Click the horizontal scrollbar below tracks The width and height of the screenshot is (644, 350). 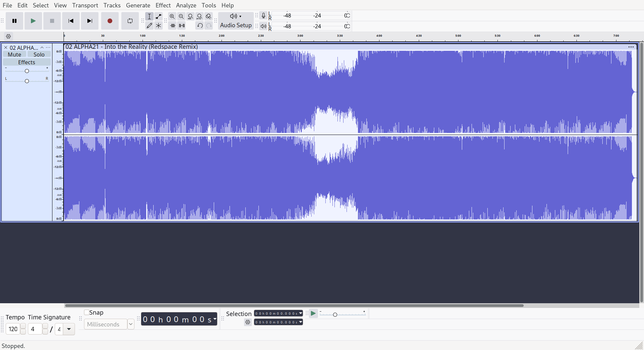point(294,306)
